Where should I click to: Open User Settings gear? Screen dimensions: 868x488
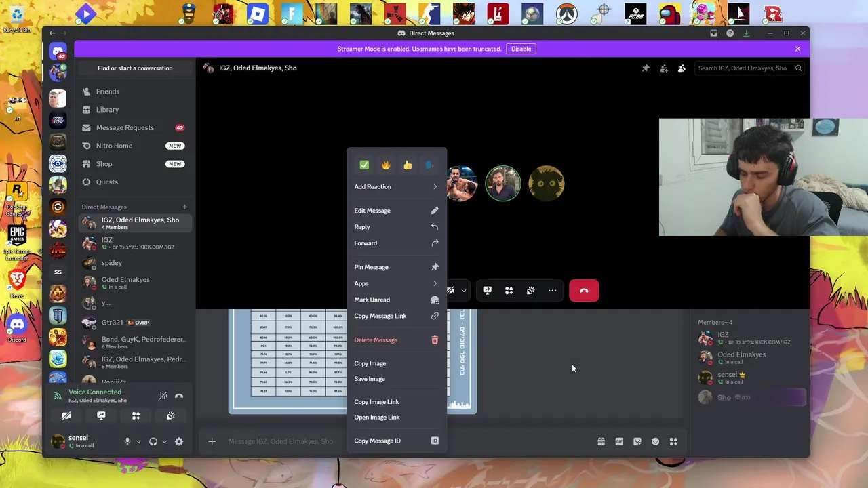coord(179,441)
